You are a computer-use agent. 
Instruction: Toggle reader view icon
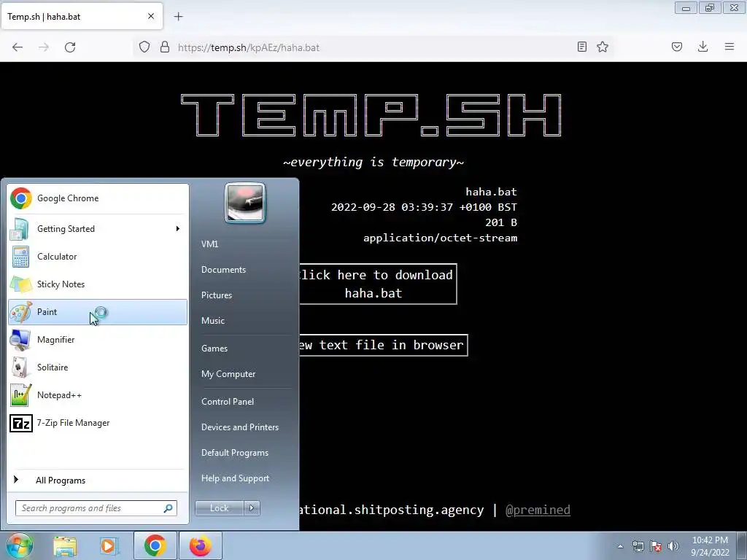pyautogui.click(x=581, y=47)
